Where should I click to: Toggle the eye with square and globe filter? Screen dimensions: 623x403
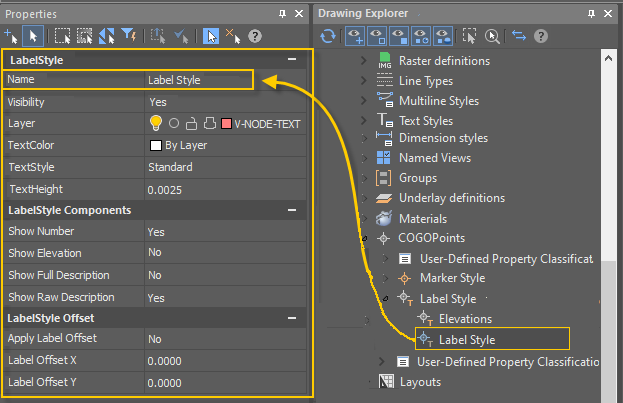421,36
